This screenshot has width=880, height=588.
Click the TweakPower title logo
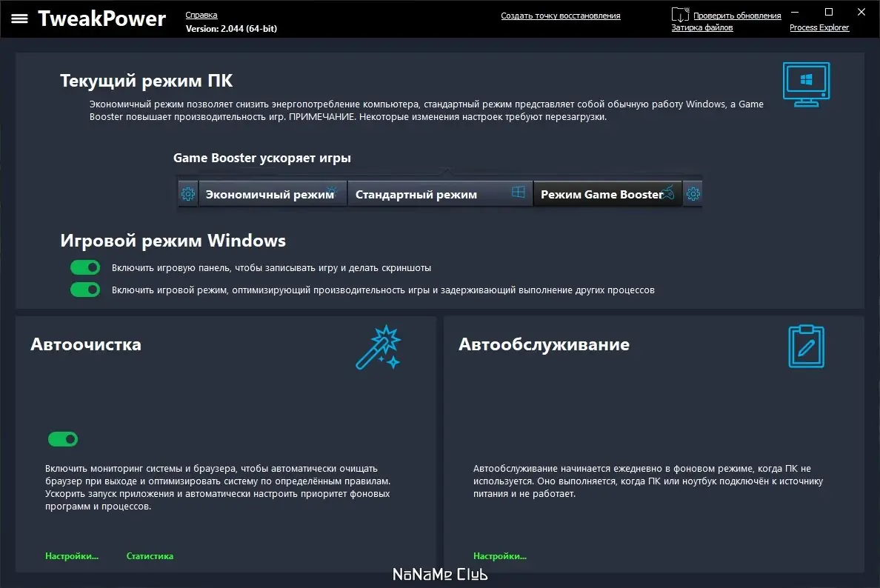pos(102,19)
